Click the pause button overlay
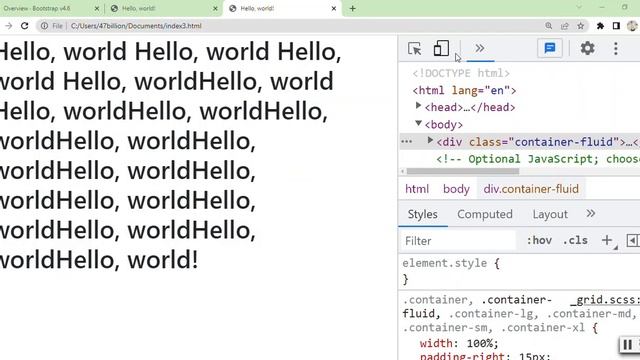This screenshot has height=360, width=640. tap(627, 344)
